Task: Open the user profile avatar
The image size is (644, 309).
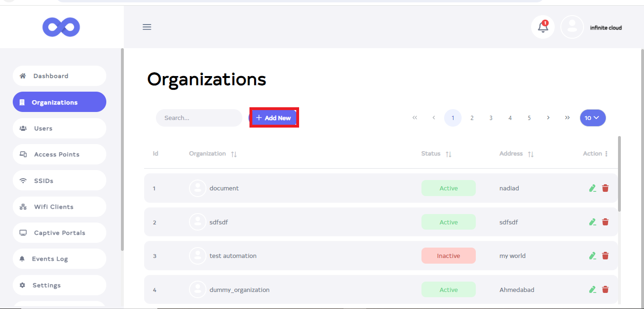Action: tap(572, 27)
